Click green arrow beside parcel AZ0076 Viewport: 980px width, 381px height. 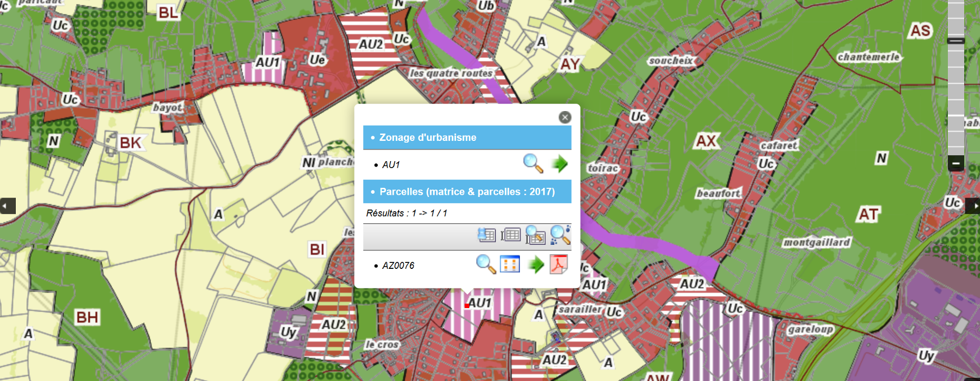[536, 265]
